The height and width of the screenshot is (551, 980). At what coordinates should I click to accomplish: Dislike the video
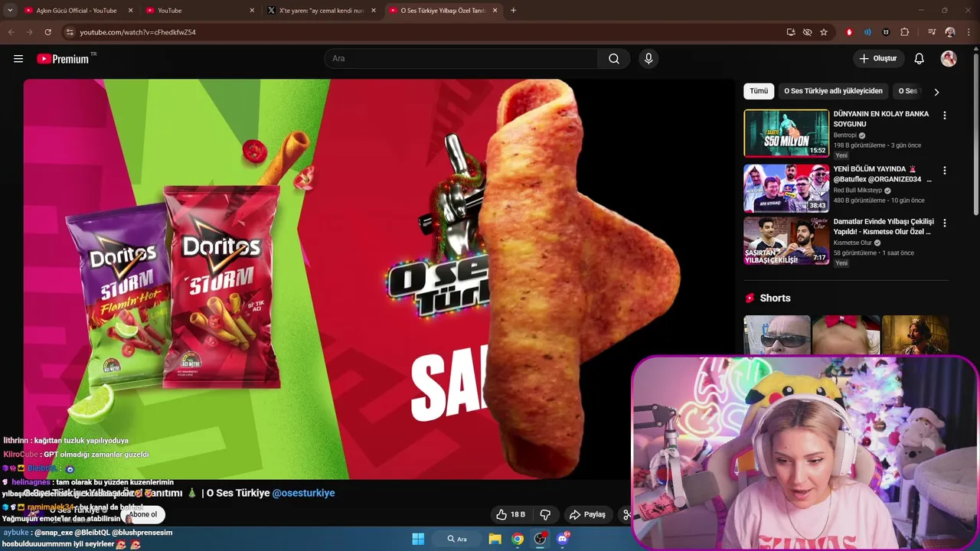[546, 514]
